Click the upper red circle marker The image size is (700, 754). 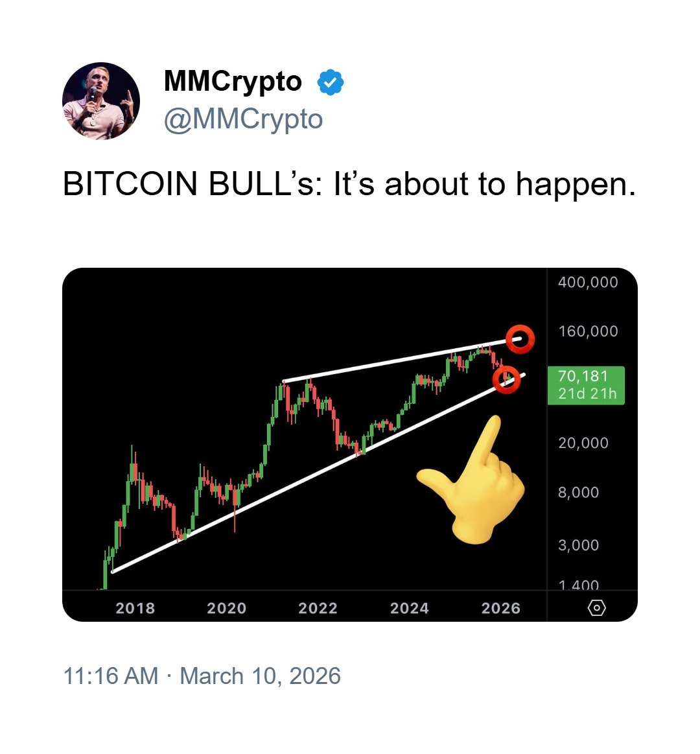[520, 339]
